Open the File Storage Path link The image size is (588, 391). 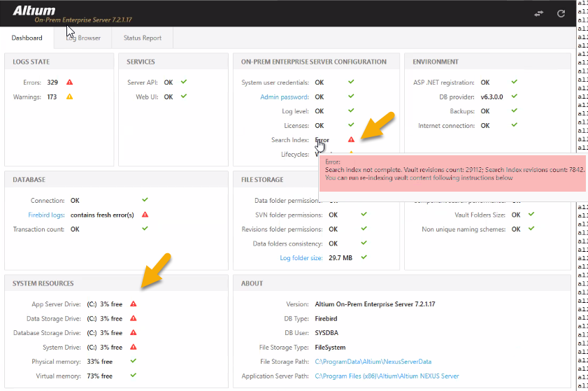point(373,362)
